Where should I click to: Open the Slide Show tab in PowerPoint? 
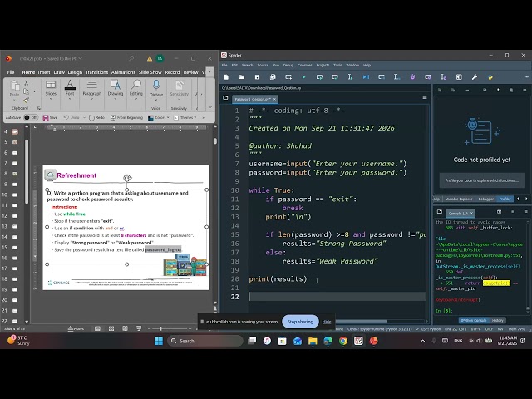click(150, 72)
